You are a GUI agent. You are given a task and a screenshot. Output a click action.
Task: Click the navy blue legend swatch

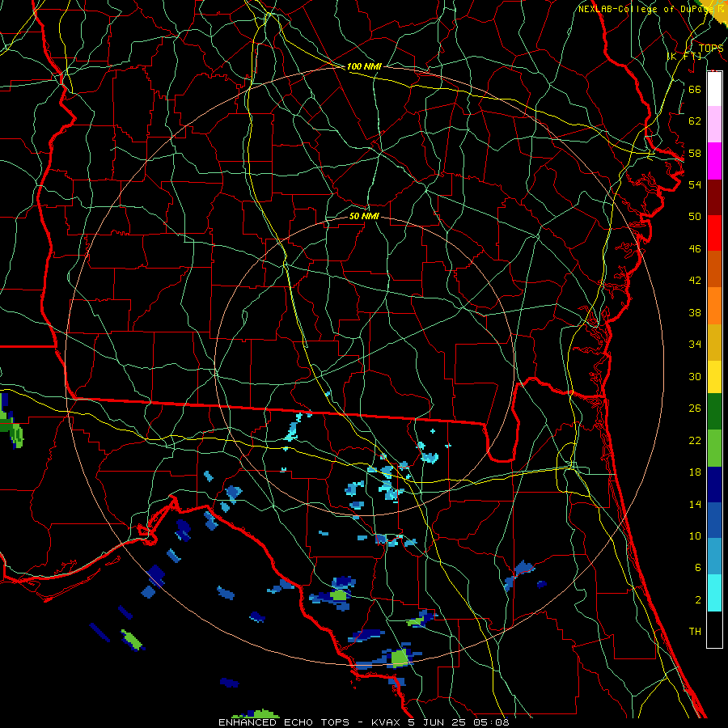pyautogui.click(x=714, y=485)
